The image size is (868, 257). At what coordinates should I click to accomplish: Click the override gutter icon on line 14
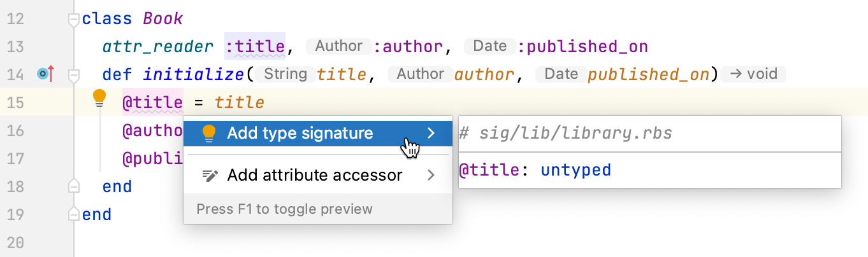coord(45,74)
